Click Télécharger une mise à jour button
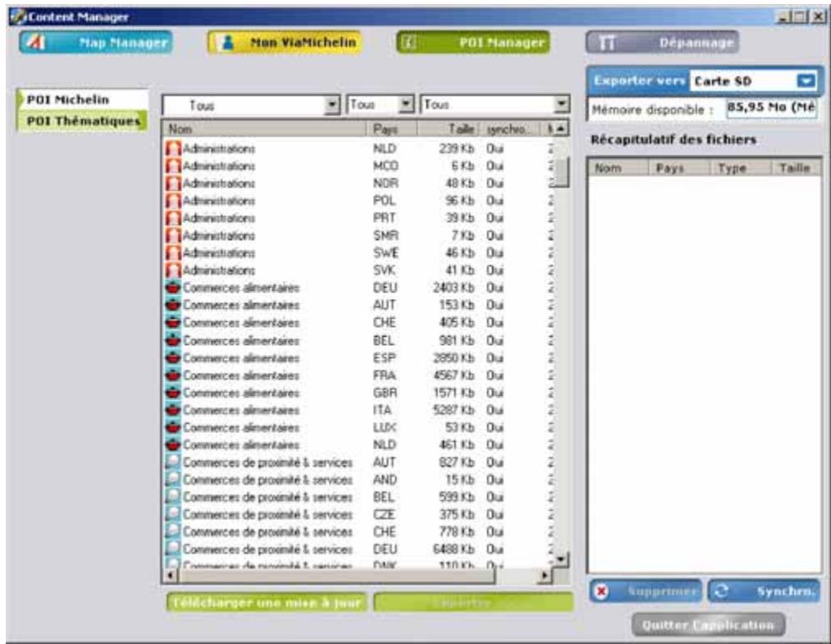The width and height of the screenshot is (831, 644). [266, 603]
